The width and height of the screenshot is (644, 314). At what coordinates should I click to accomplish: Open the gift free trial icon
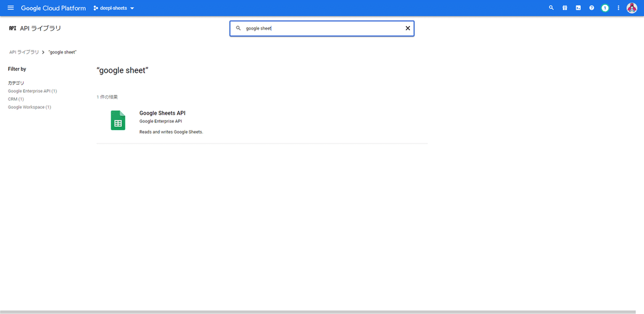[565, 8]
